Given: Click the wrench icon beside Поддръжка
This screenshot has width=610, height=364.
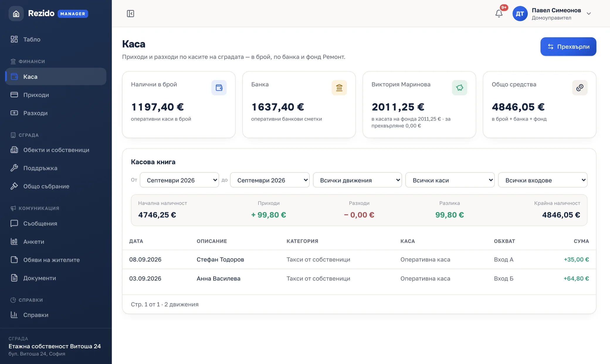Looking at the screenshot, I should coord(14,168).
